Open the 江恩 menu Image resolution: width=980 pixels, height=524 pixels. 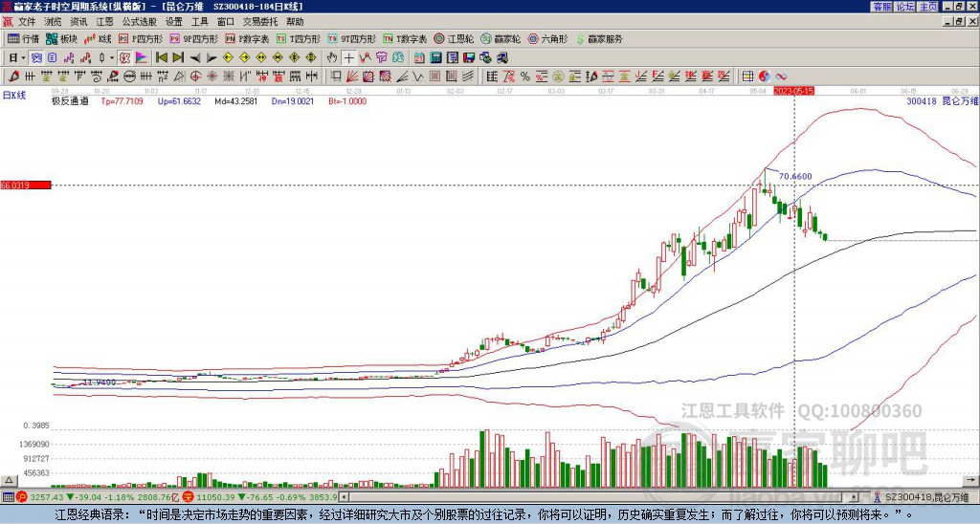105,21
